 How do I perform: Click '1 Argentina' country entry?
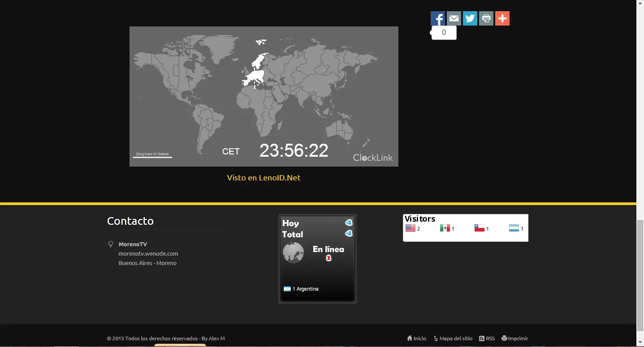tap(306, 289)
